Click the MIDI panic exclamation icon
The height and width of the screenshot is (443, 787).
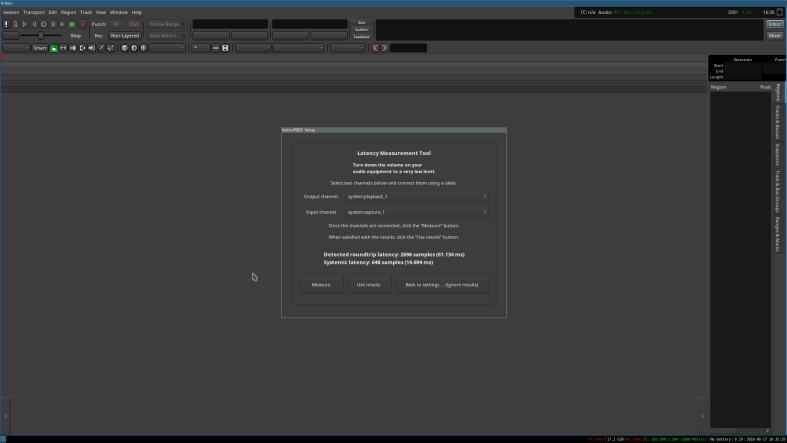coord(6,24)
